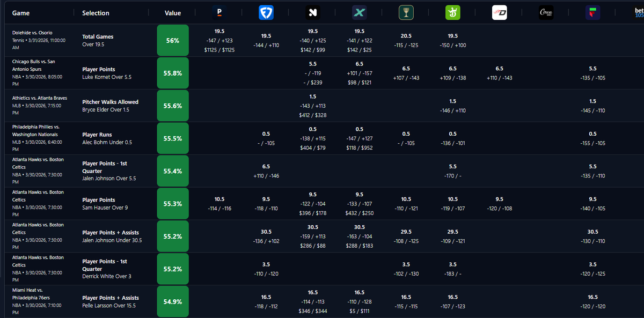This screenshot has height=318, width=644.
Task: Select Luke Kornet Over 5.5 selection
Action: (x=107, y=73)
